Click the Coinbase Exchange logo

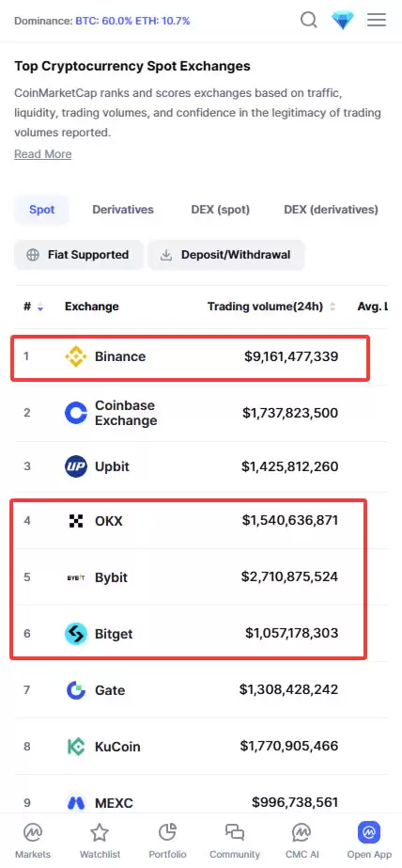pos(76,413)
